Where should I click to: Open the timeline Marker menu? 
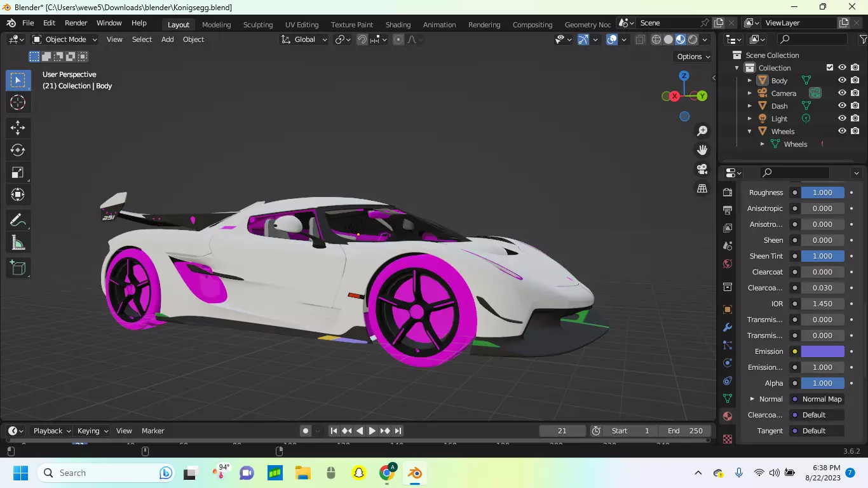[153, 431]
